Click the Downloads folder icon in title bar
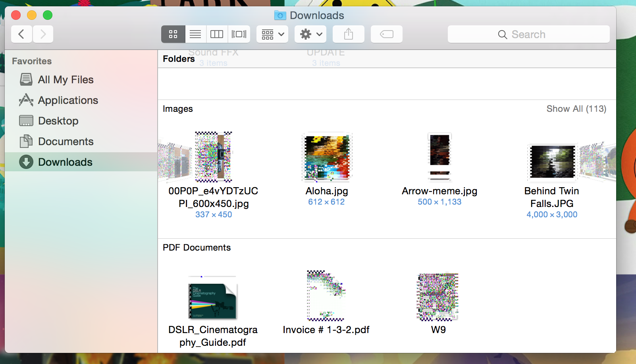The image size is (636, 364). 280,15
